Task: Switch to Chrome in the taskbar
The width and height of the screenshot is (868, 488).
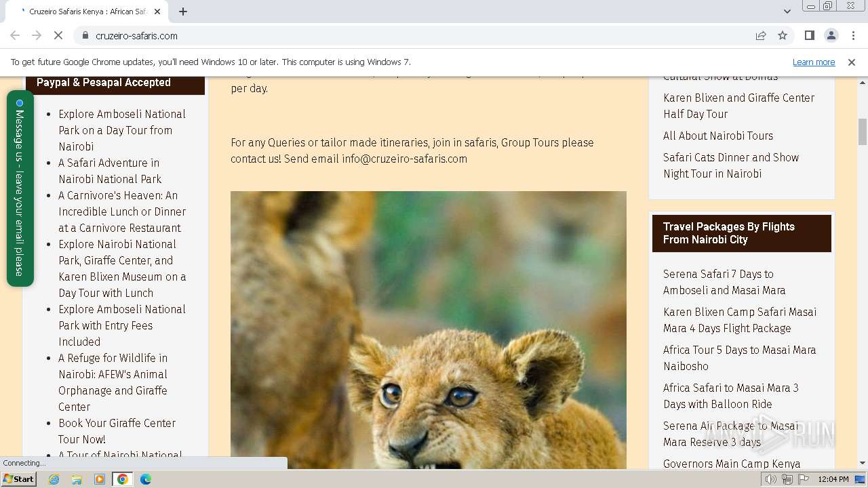Action: click(123, 479)
